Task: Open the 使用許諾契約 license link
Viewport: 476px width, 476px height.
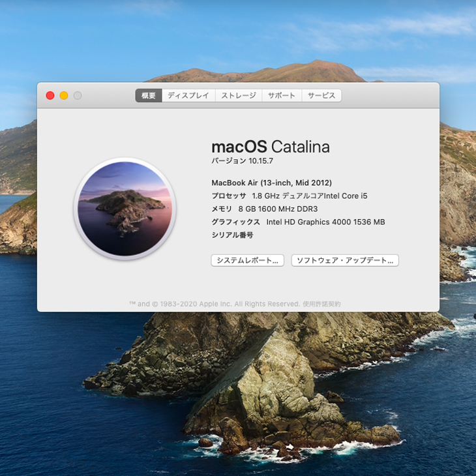Action: pyautogui.click(x=321, y=304)
